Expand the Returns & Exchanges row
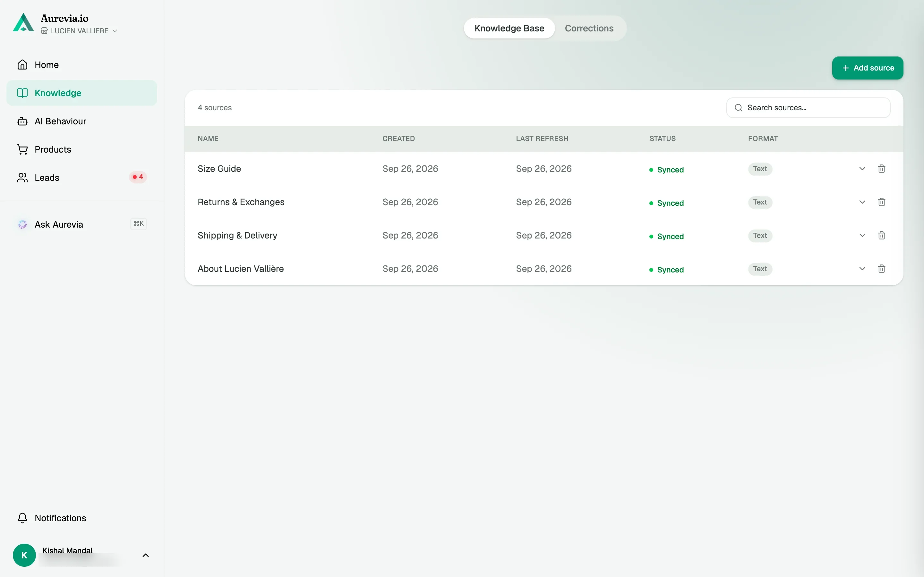 (x=862, y=202)
